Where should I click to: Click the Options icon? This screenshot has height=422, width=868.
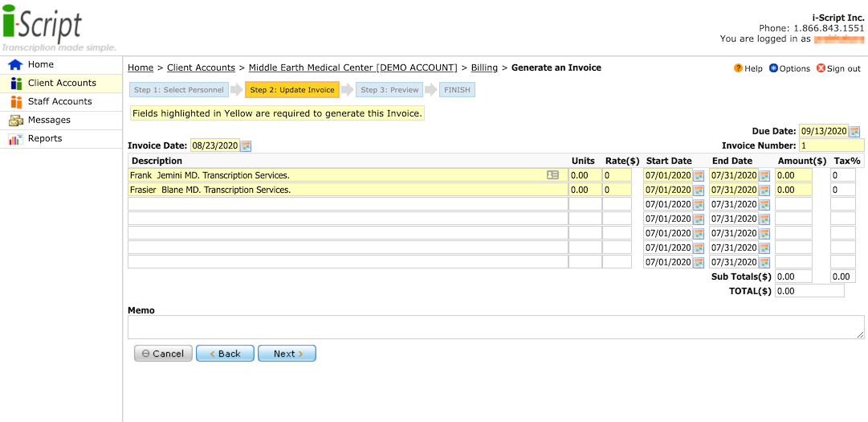pyautogui.click(x=773, y=68)
